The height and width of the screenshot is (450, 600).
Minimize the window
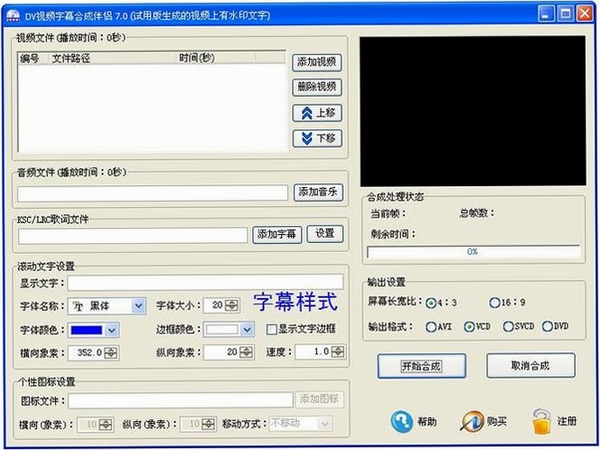tap(546, 14)
